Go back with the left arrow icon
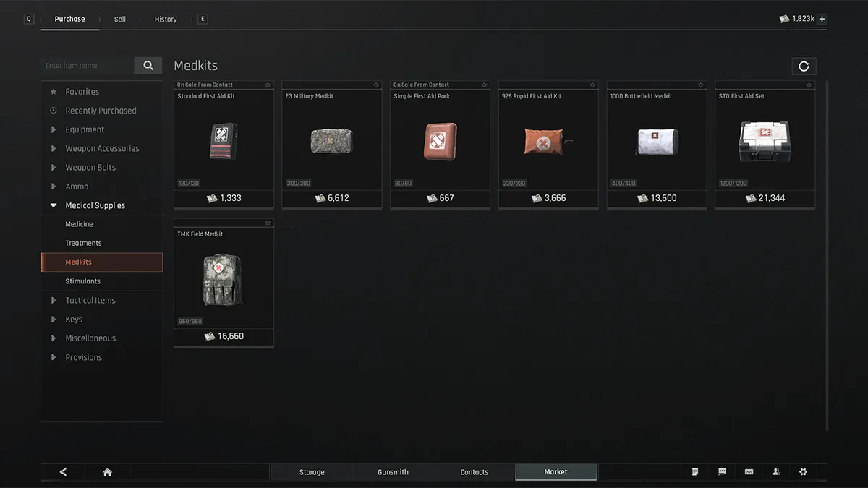This screenshot has height=488, width=868. point(63,472)
